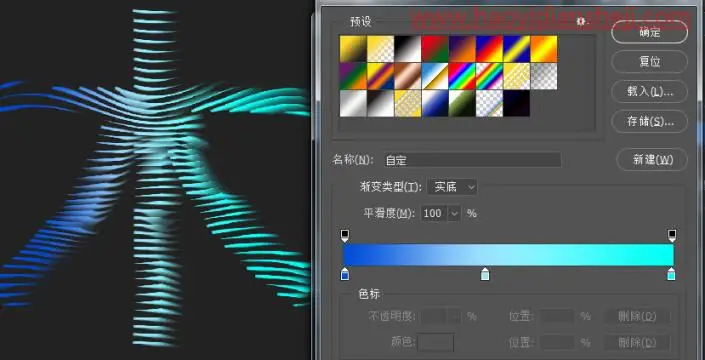Focus the 名称 name field containing 自定
705x360 pixels.
tap(472, 160)
